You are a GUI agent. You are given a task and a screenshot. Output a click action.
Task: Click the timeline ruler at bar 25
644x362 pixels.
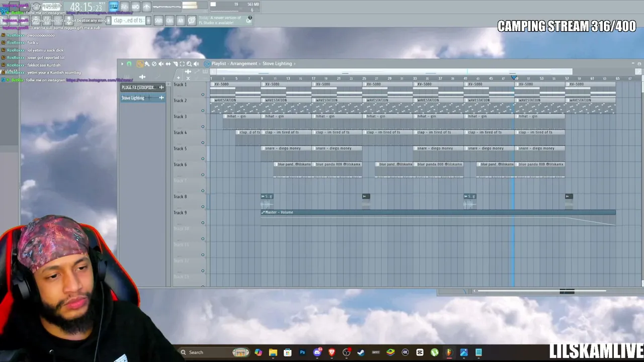pyautogui.click(x=364, y=78)
